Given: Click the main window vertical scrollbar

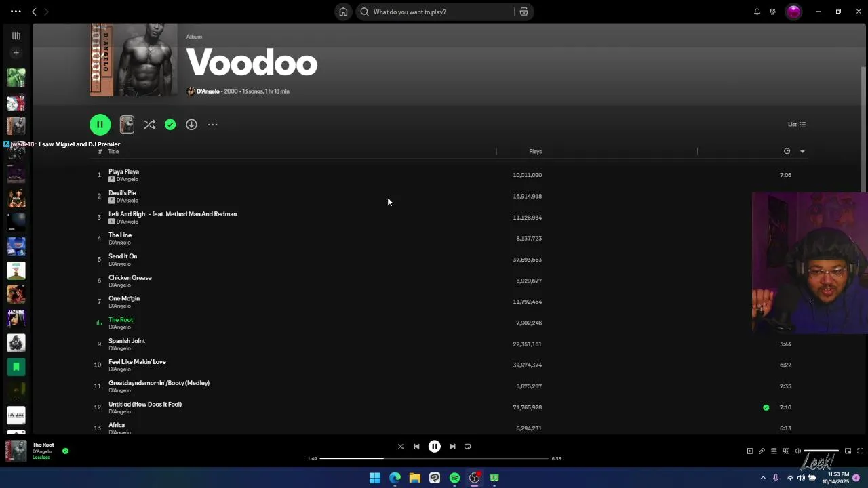Looking at the screenshot, I should (x=863, y=129).
